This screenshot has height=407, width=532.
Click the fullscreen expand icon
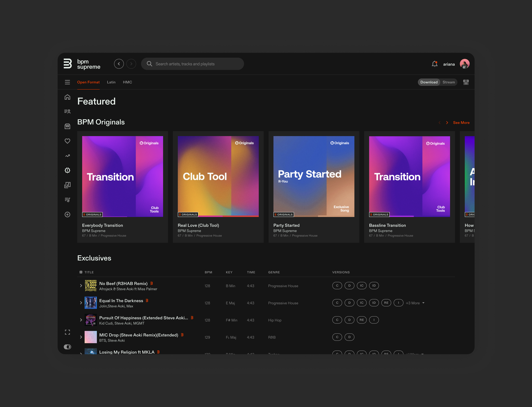(67, 332)
